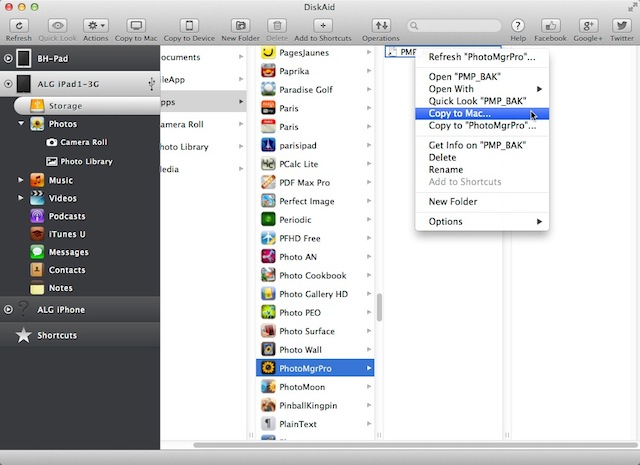
Task: Select the Paprika app icon
Action: pyautogui.click(x=268, y=71)
